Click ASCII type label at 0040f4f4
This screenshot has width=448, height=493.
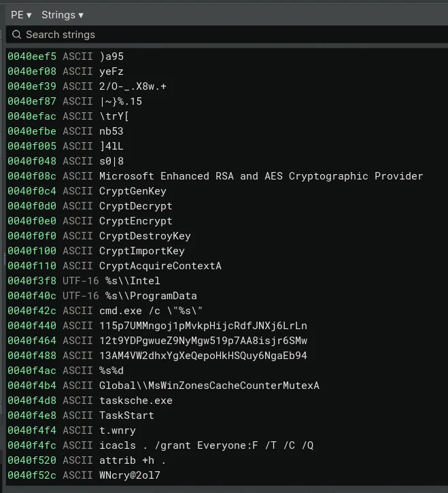click(x=77, y=430)
